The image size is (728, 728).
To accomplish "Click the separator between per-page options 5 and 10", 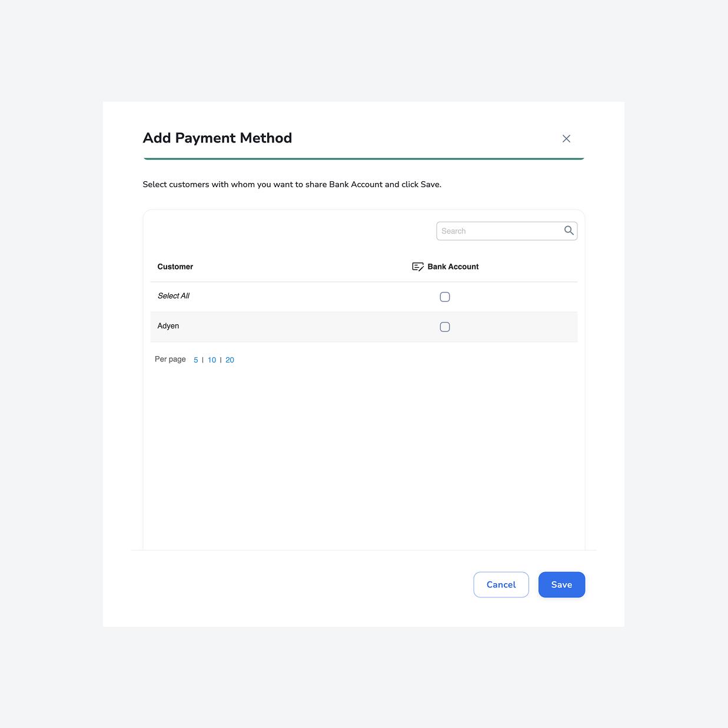I will tap(202, 360).
